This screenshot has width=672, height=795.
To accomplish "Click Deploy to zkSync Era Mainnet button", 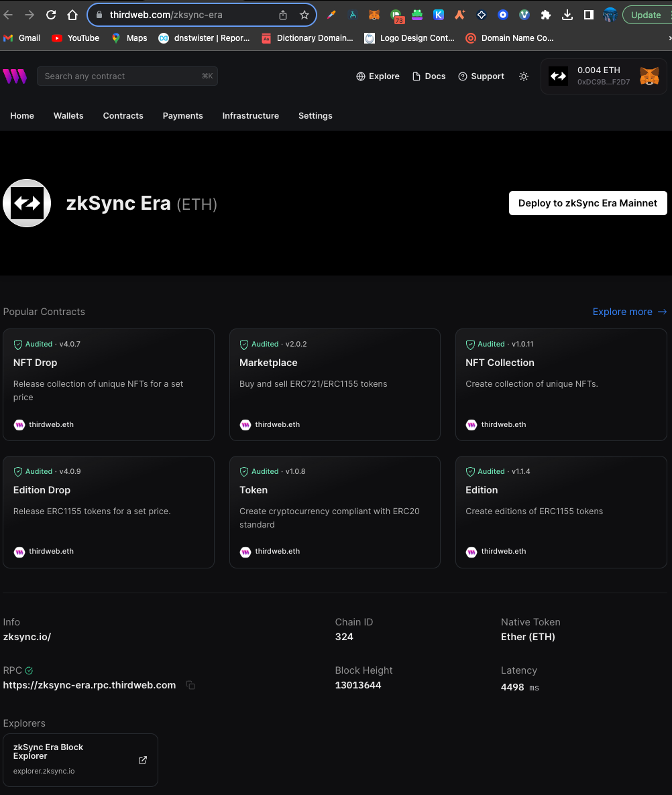I will [587, 203].
